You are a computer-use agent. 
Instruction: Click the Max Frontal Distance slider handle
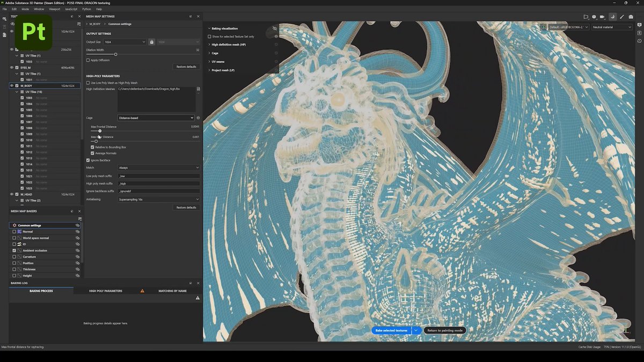coord(100,131)
